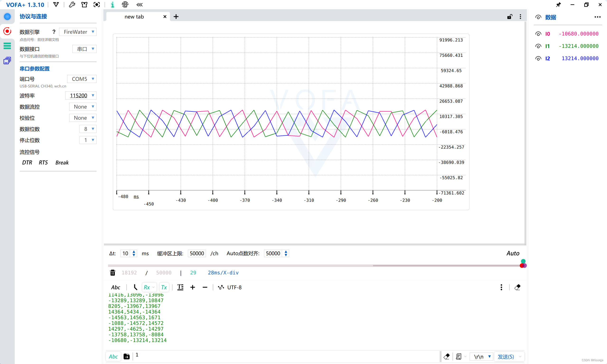Add a new tab with plus
This screenshot has height=364, width=607.
(x=176, y=17)
